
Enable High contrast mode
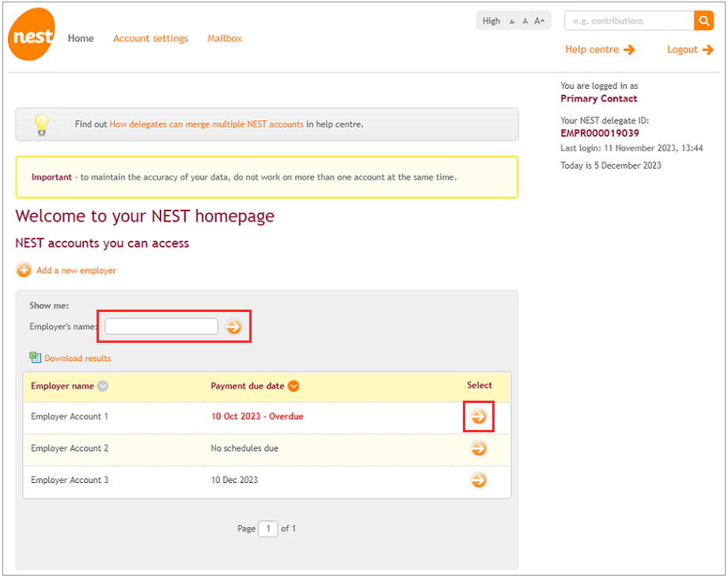point(491,21)
